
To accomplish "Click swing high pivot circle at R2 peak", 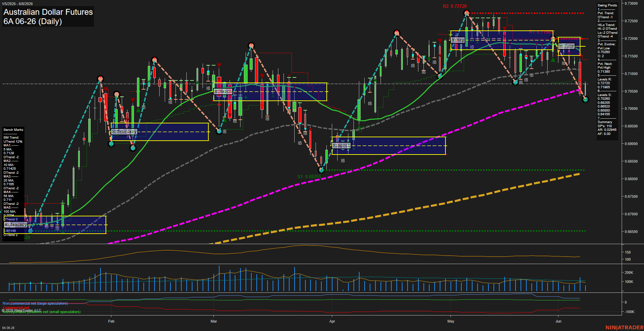I will pyautogui.click(x=467, y=13).
